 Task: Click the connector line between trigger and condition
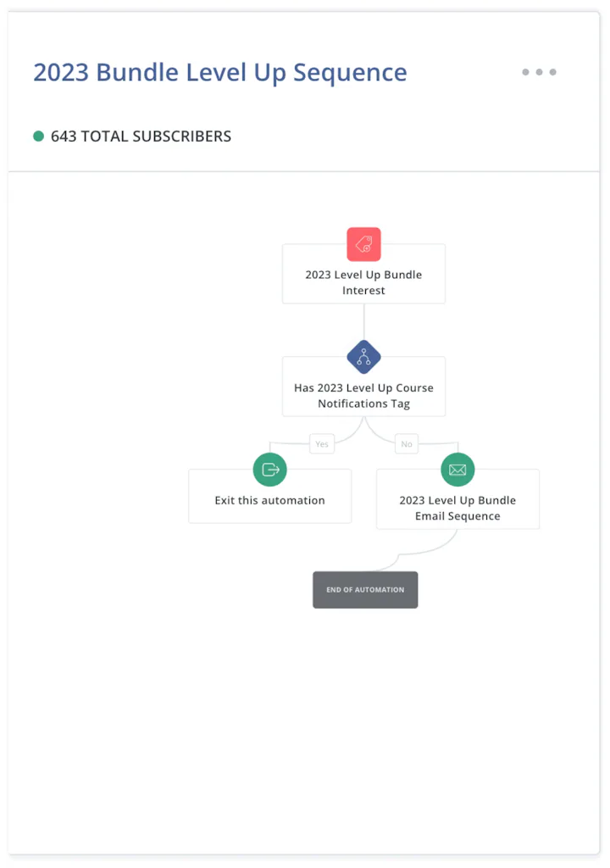point(363,320)
